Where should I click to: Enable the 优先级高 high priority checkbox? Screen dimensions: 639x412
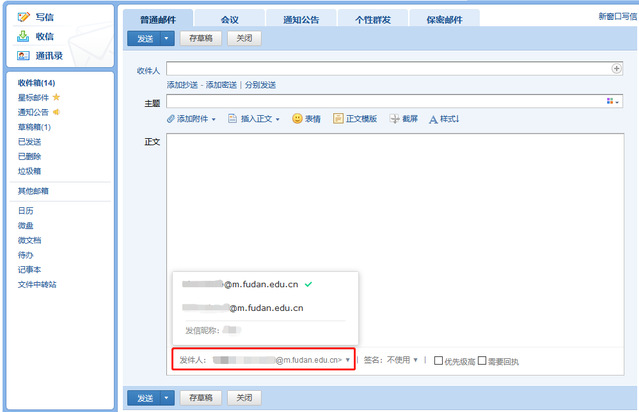pos(439,360)
